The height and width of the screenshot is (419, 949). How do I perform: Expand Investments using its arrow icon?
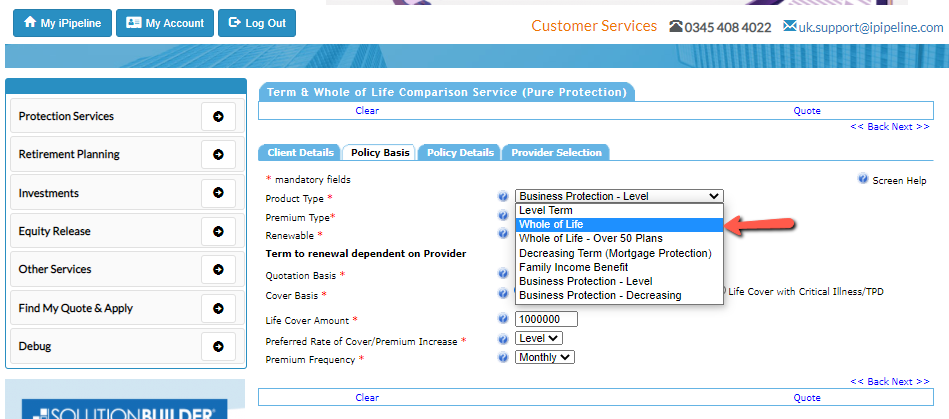point(218,193)
